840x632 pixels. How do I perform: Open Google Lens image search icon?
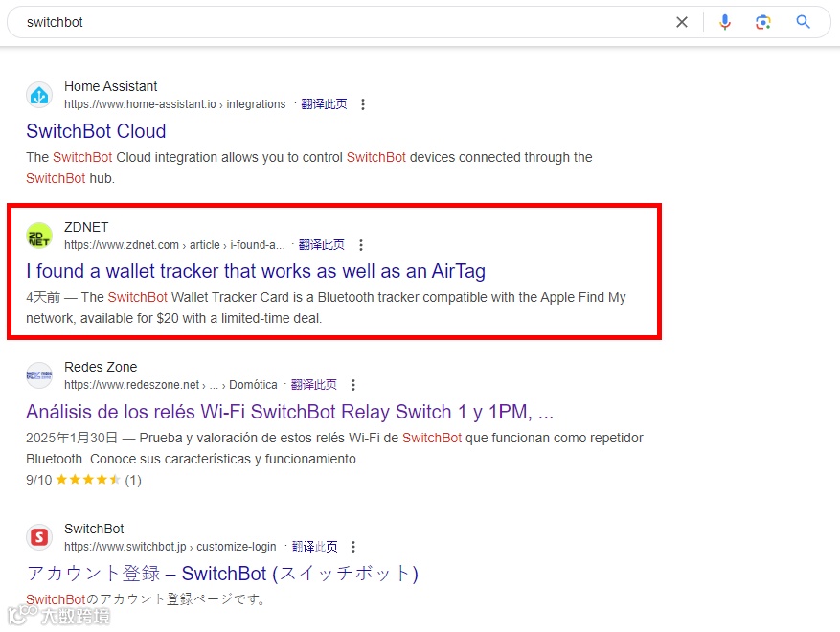point(762,22)
